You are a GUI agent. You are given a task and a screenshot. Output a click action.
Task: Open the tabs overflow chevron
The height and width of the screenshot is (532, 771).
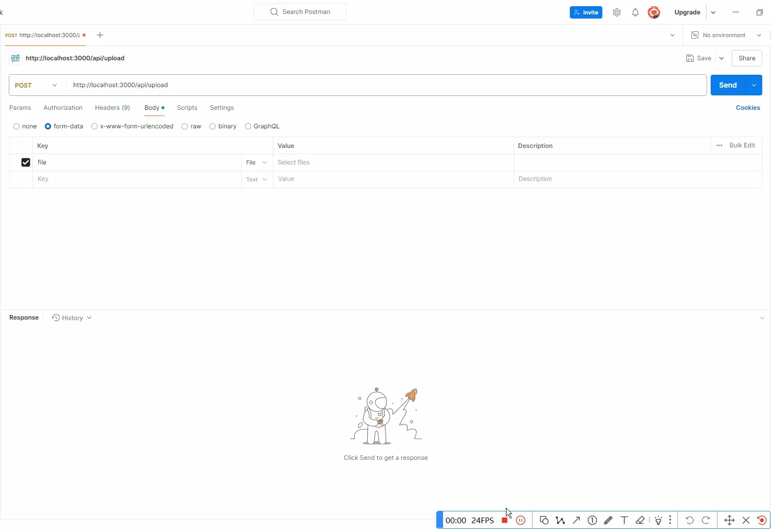(x=672, y=35)
